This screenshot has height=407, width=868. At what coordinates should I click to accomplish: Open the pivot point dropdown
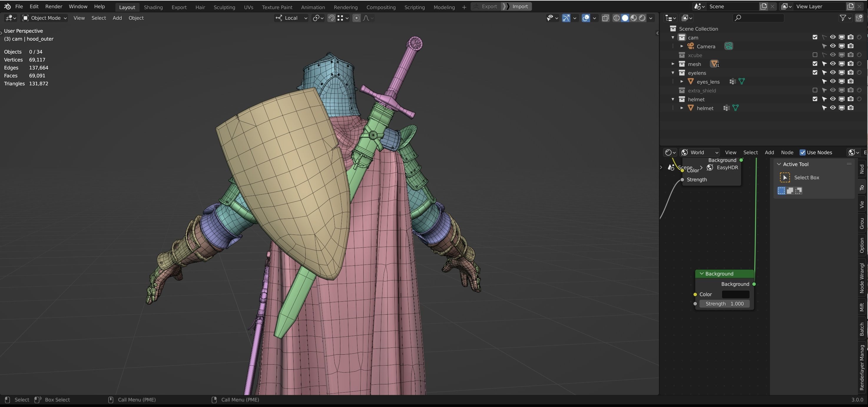pyautogui.click(x=318, y=18)
